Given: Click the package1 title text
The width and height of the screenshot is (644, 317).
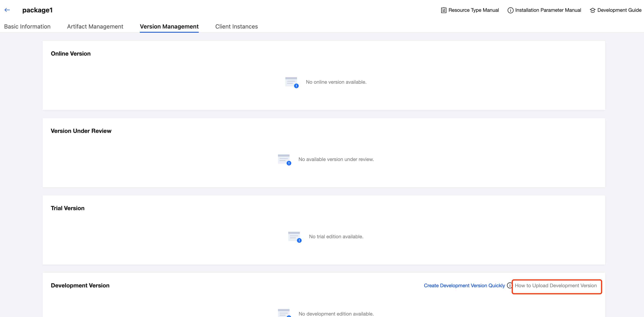Looking at the screenshot, I should [37, 10].
